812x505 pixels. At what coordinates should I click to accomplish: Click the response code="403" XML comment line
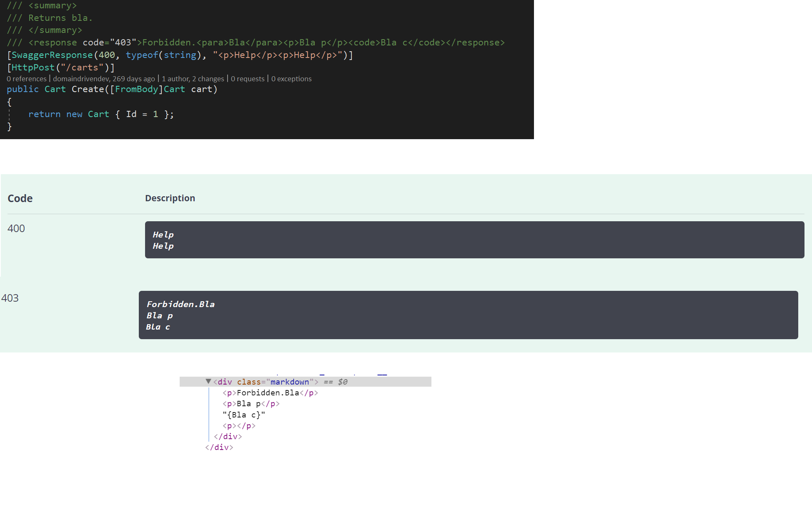[x=256, y=42]
